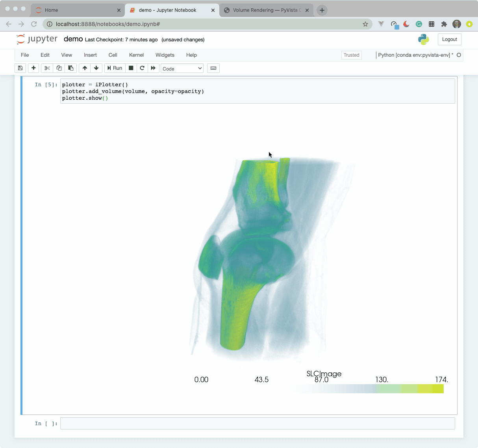The image size is (478, 448).
Task: Click the crescent moon extension icon
Action: 406,24
